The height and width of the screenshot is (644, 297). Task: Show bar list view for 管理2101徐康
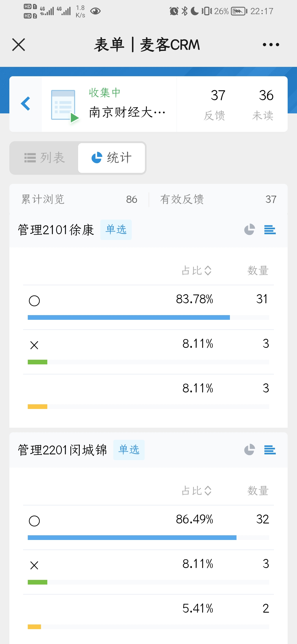(270, 230)
